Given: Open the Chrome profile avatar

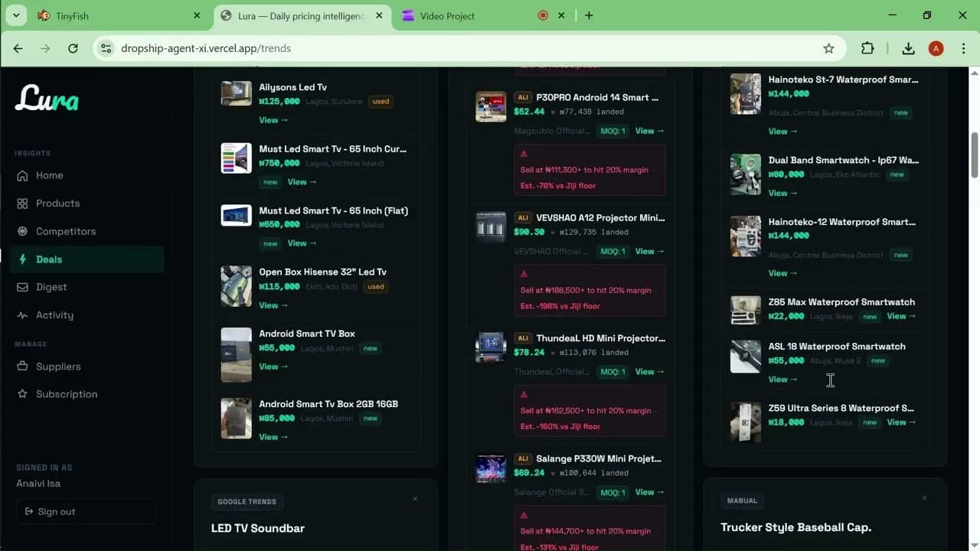Looking at the screenshot, I should click(x=936, y=48).
